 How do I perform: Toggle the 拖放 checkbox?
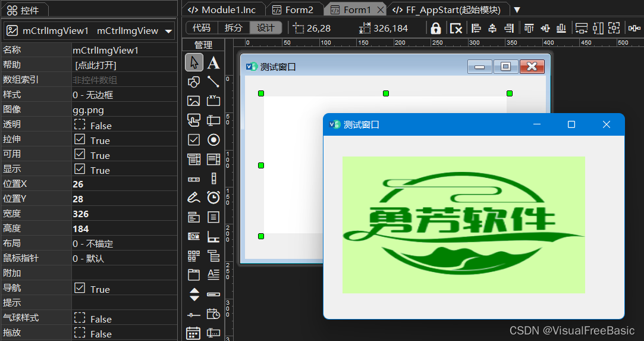[x=80, y=333]
